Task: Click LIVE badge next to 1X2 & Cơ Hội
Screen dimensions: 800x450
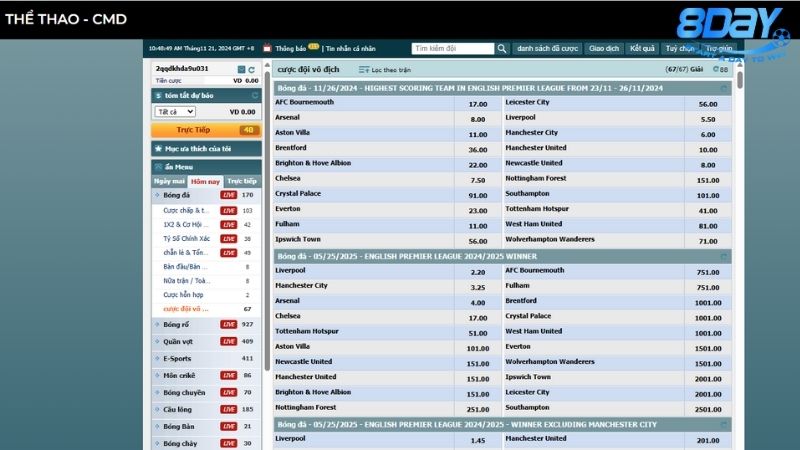Action: [x=229, y=224]
